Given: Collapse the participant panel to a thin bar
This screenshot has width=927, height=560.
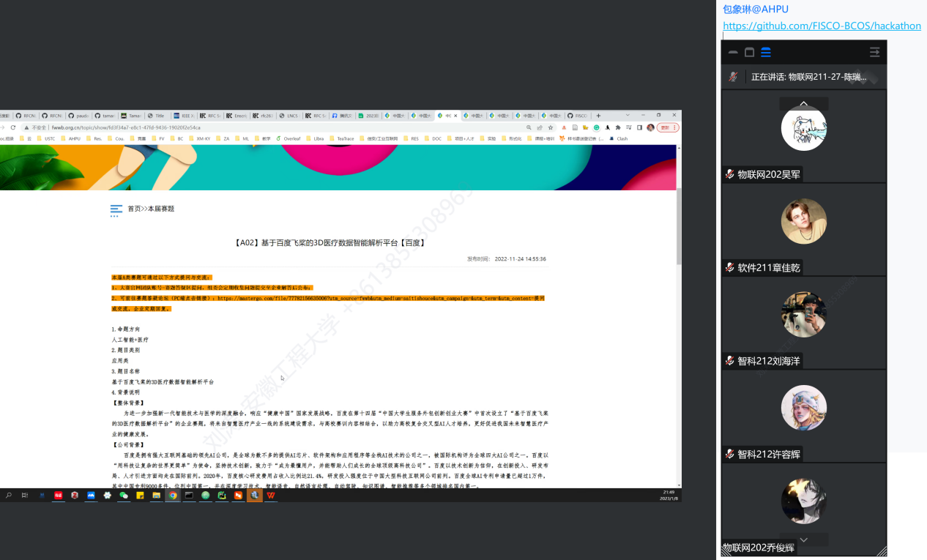Looking at the screenshot, I should pyautogui.click(x=733, y=52).
